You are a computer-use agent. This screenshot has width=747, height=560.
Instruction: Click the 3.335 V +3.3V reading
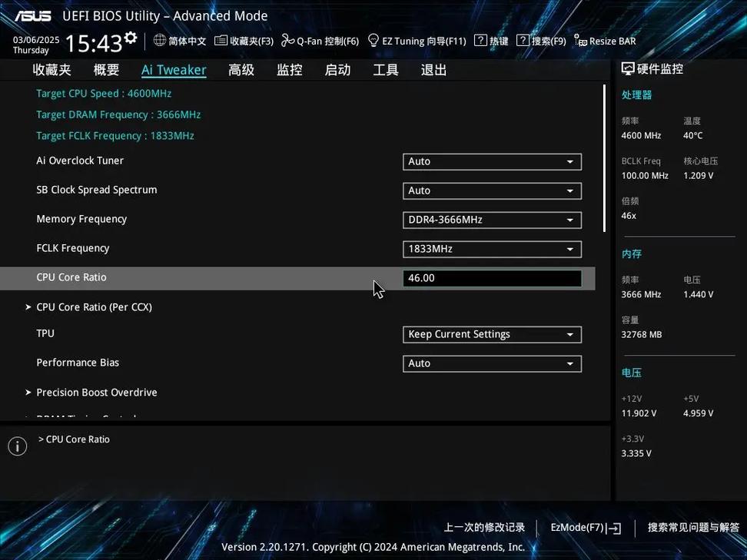coord(636,453)
